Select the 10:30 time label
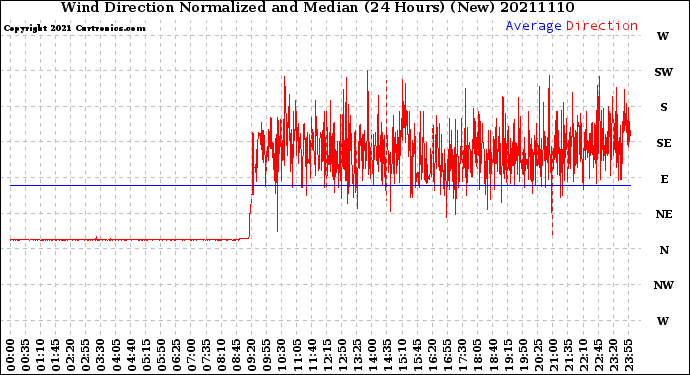 pyautogui.click(x=282, y=355)
